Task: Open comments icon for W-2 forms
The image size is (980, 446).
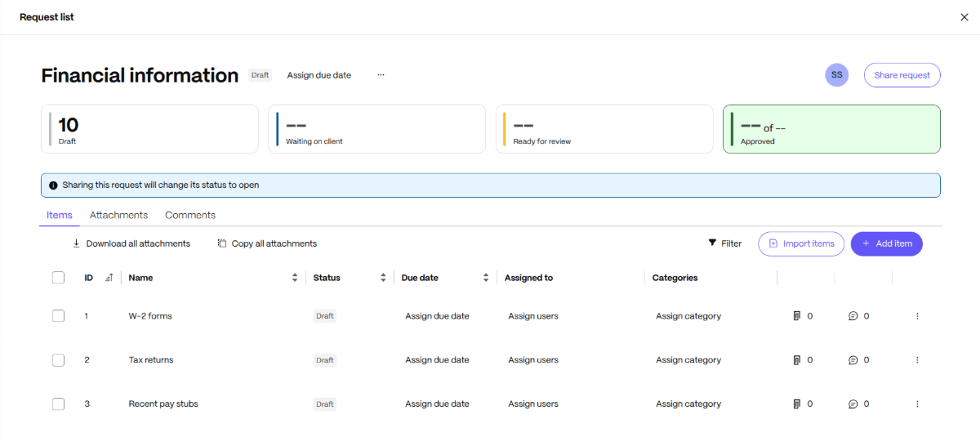Action: tap(853, 316)
